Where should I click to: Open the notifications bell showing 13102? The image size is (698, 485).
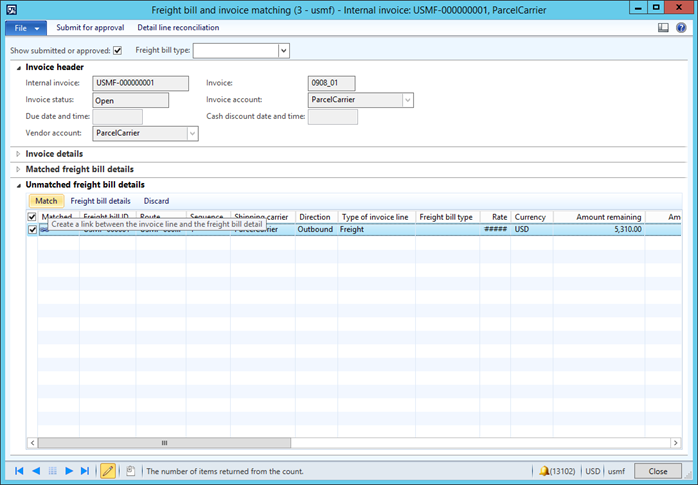545,470
